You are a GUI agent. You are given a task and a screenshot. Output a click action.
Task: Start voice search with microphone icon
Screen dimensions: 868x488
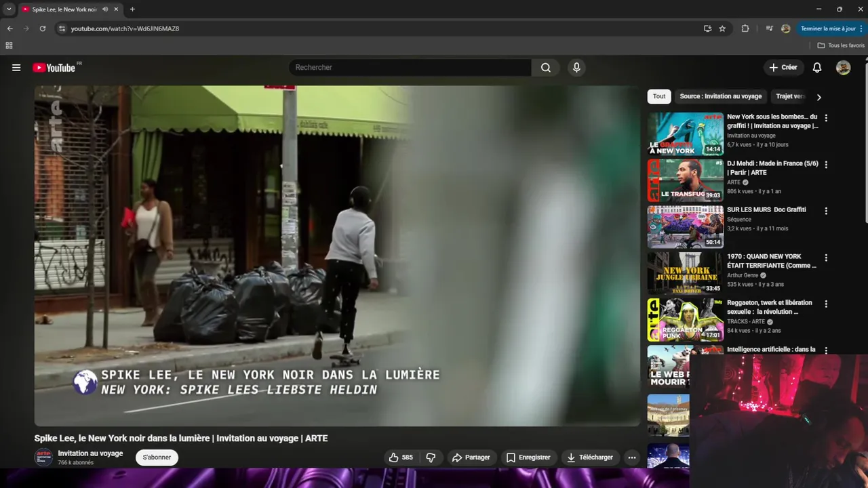click(x=576, y=68)
